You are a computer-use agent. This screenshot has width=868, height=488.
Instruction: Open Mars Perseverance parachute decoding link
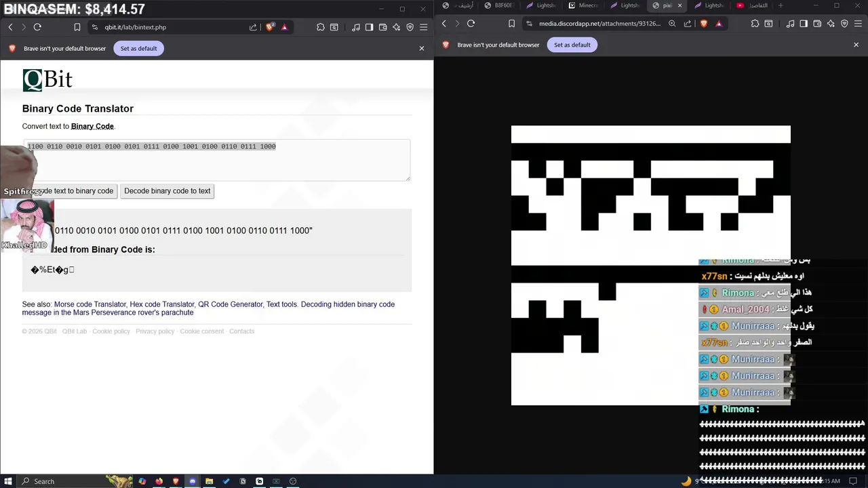point(208,308)
